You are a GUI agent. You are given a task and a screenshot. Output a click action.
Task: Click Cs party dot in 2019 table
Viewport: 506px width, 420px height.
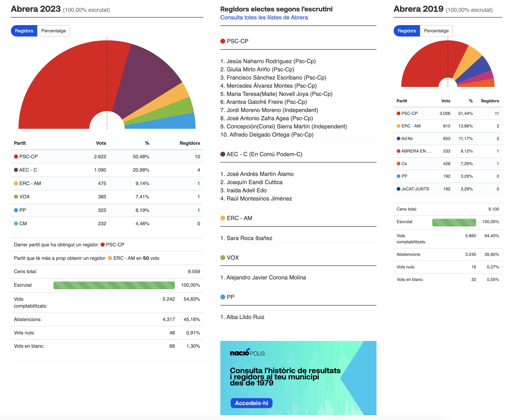(398, 164)
